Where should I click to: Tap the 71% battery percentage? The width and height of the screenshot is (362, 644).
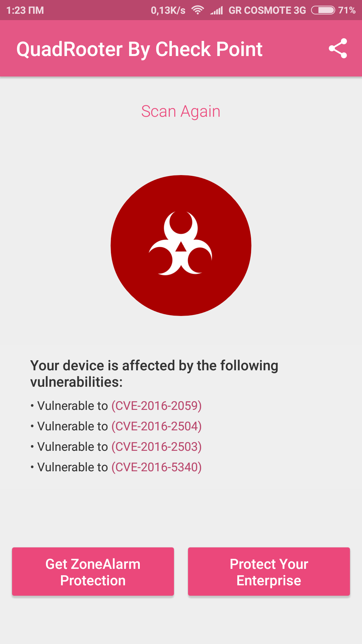point(347,10)
